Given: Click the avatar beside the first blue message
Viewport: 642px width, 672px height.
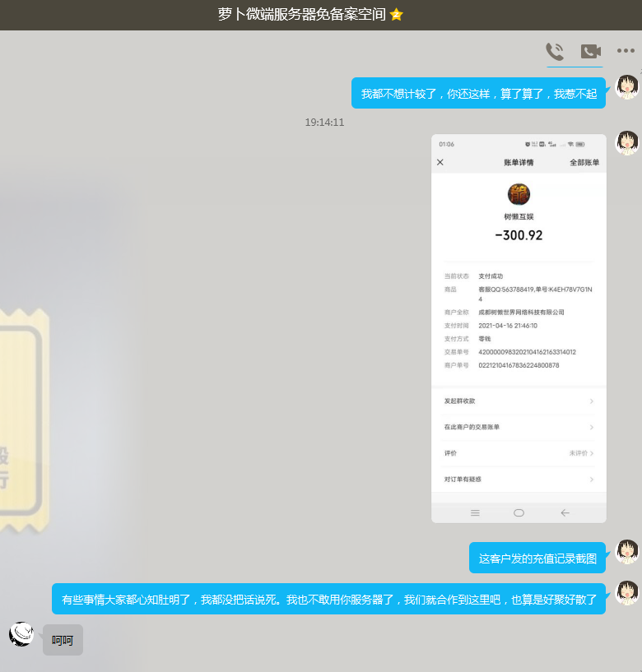Looking at the screenshot, I should (627, 87).
